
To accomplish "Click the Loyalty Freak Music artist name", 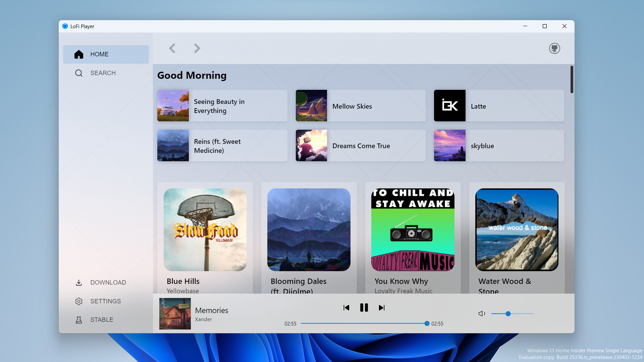I will 404,291.
